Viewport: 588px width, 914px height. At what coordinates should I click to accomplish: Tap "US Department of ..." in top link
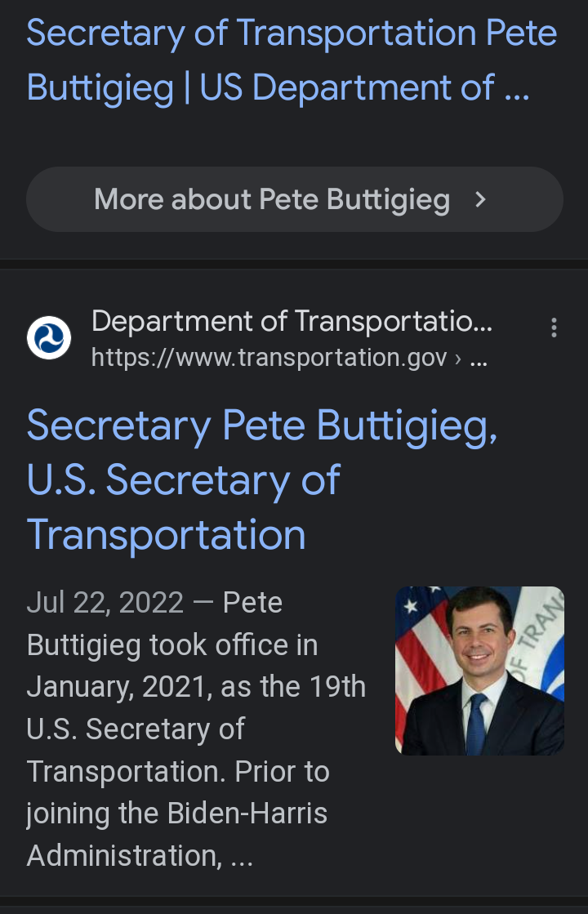[x=364, y=88]
